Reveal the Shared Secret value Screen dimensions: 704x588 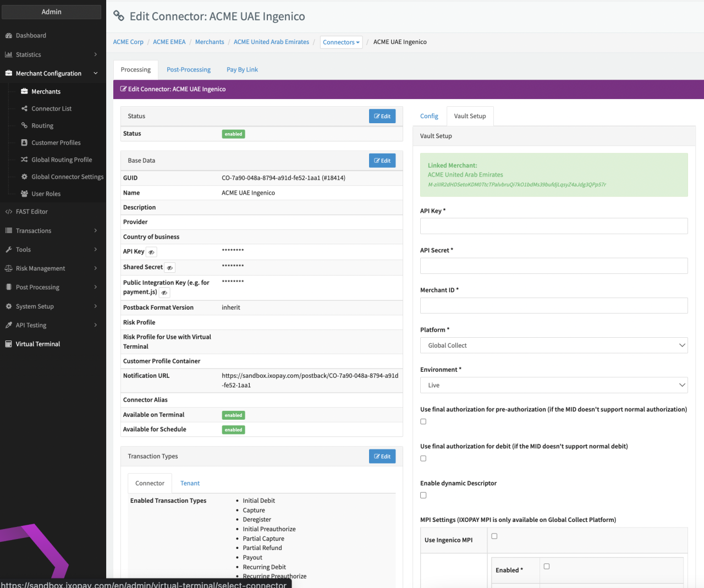click(170, 268)
